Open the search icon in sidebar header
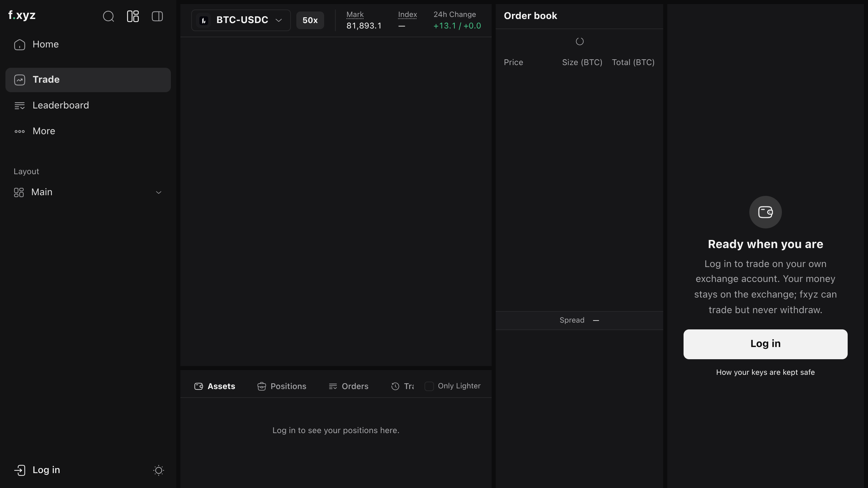The width and height of the screenshot is (868, 488). 108,16
